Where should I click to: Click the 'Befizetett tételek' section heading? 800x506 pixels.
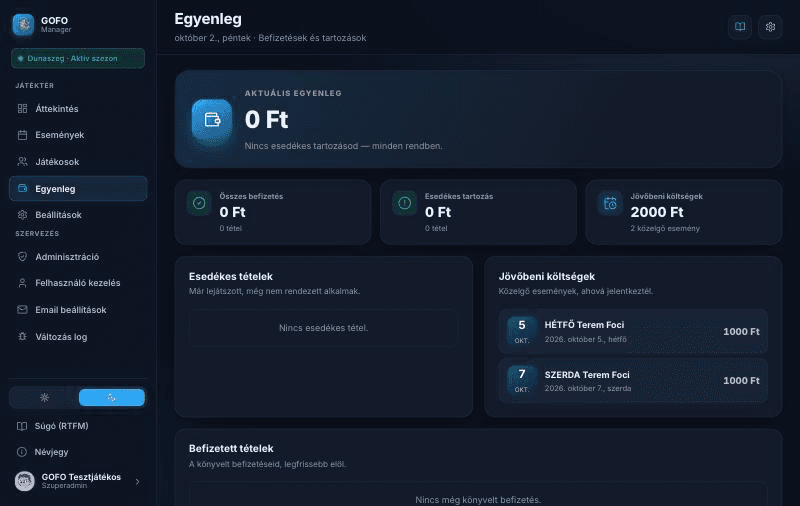point(231,448)
